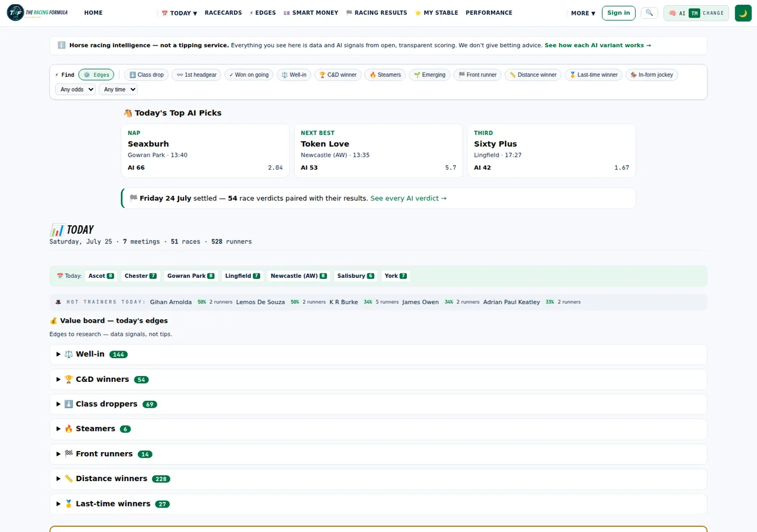
Task: Toggle the Steamers filter chip
Action: (385, 74)
